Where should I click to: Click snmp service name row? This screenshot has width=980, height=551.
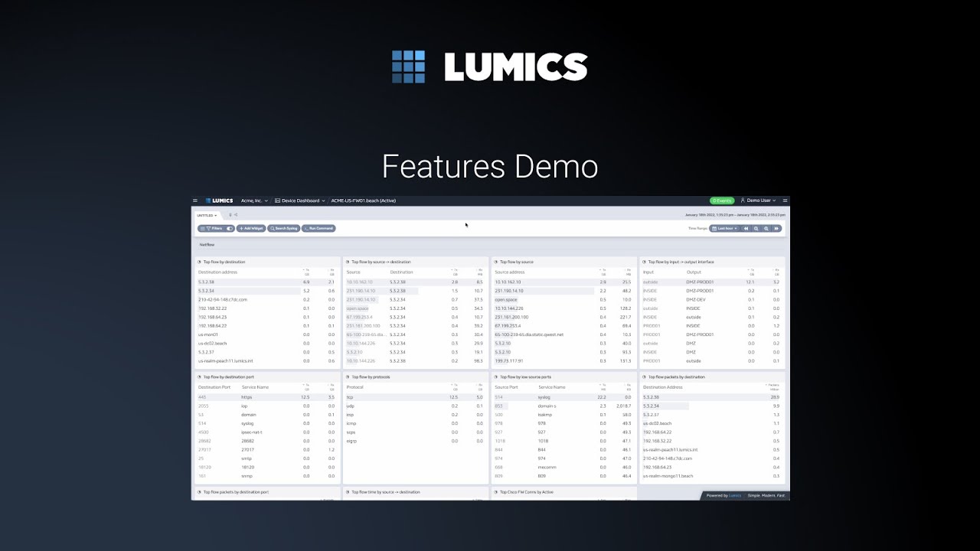[266, 475]
